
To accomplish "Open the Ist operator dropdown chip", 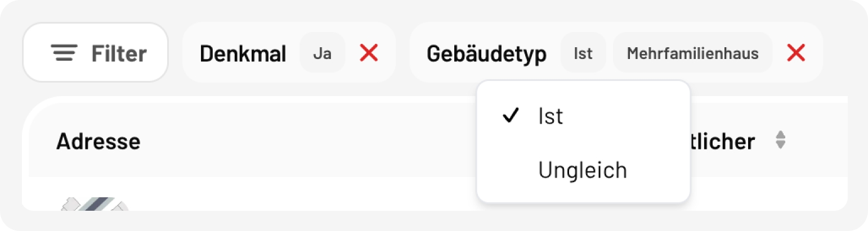I will pos(583,53).
